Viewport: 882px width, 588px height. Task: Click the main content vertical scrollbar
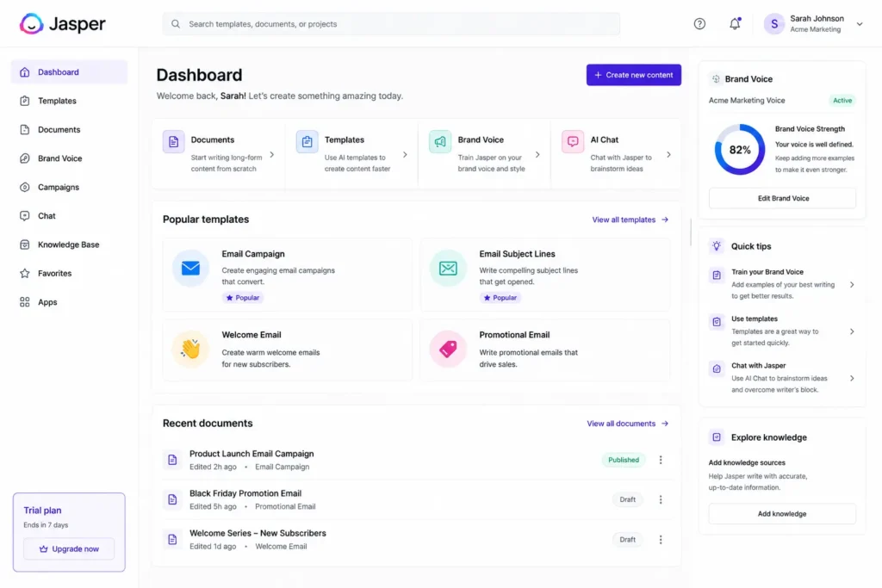pos(691,232)
